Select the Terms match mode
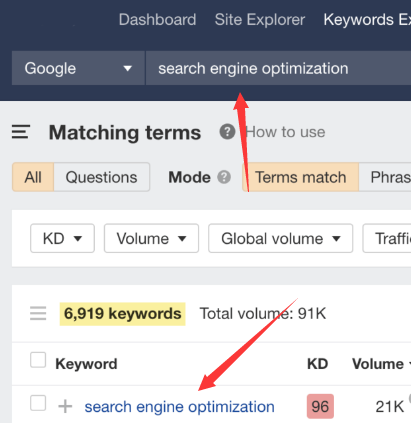411x423 pixels. point(301,177)
